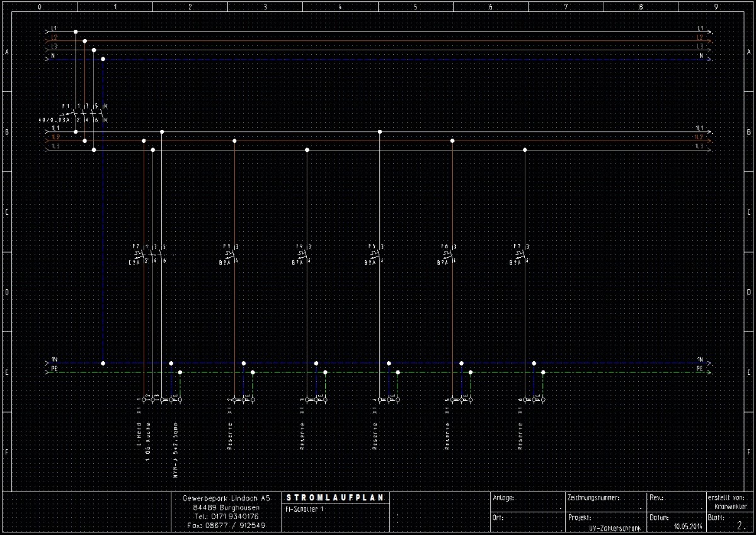Click the Ort field in title block
The height and width of the screenshot is (535, 756).
click(x=527, y=521)
